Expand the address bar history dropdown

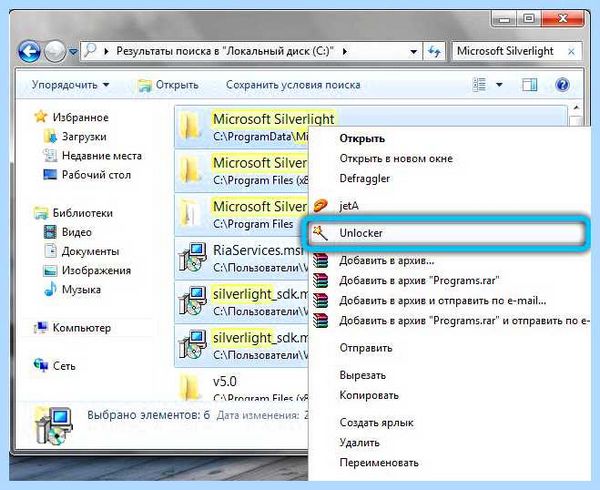click(413, 51)
